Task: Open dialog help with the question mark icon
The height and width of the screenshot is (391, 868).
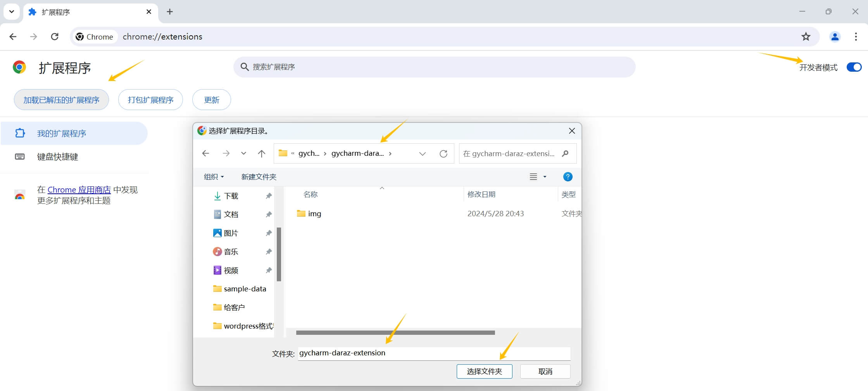Action: pyautogui.click(x=568, y=177)
